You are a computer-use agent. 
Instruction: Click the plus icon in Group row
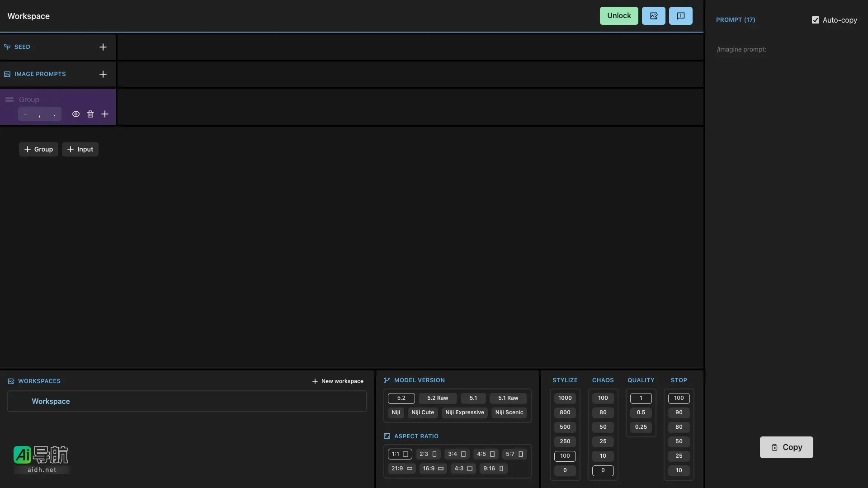(105, 114)
